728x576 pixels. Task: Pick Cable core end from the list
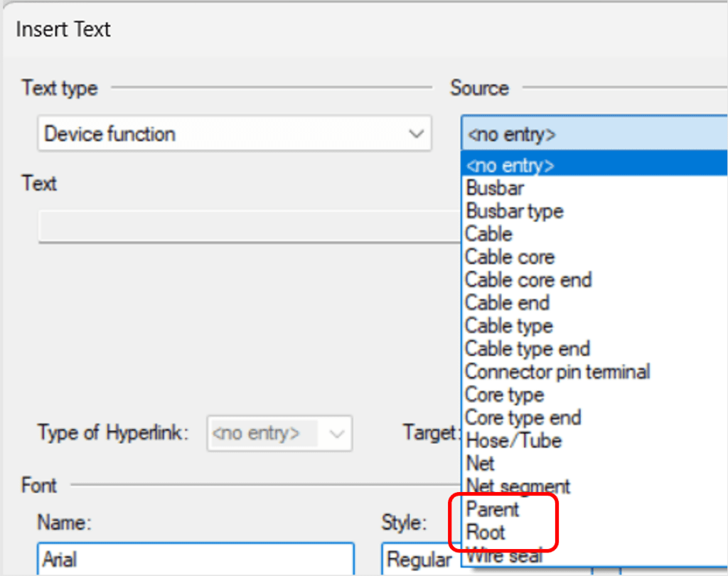528,279
